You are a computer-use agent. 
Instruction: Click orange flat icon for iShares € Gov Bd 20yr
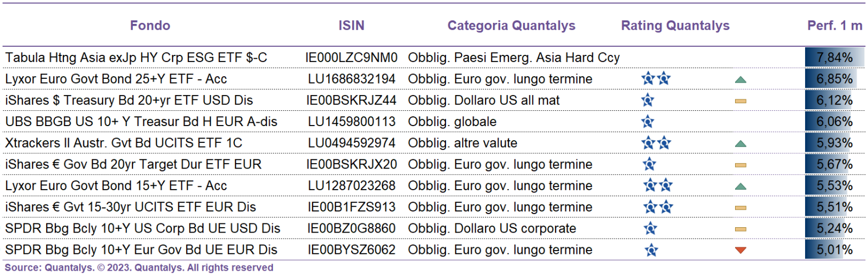[741, 165]
